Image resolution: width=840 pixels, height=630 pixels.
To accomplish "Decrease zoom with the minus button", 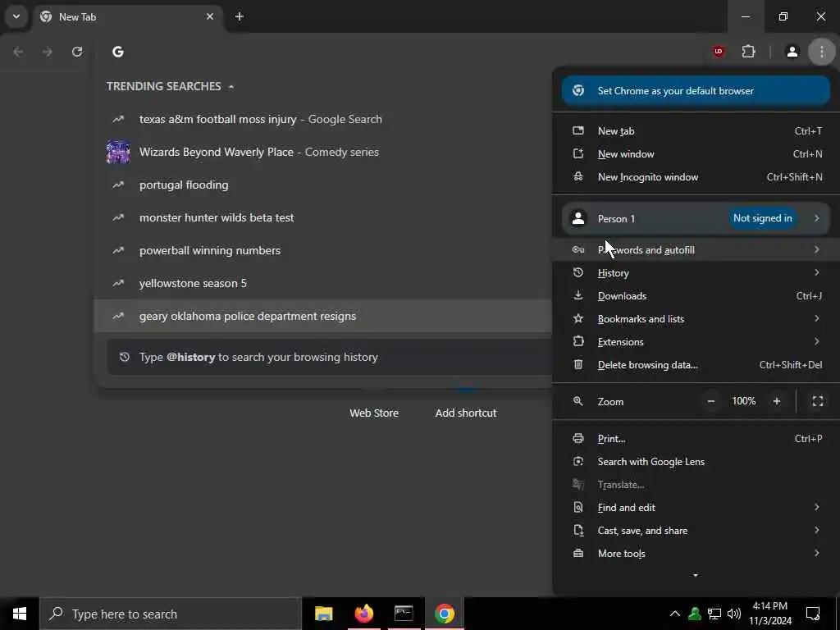I will tap(711, 401).
